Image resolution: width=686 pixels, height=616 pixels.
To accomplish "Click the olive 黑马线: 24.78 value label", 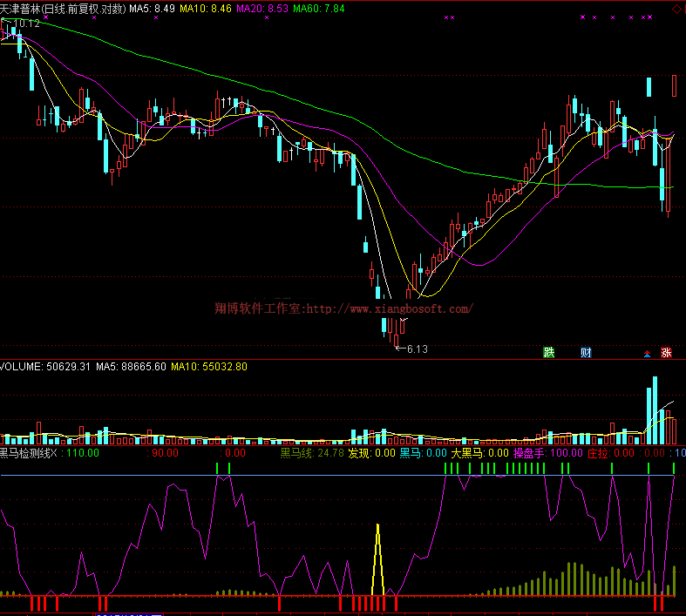I will pyautogui.click(x=311, y=453).
